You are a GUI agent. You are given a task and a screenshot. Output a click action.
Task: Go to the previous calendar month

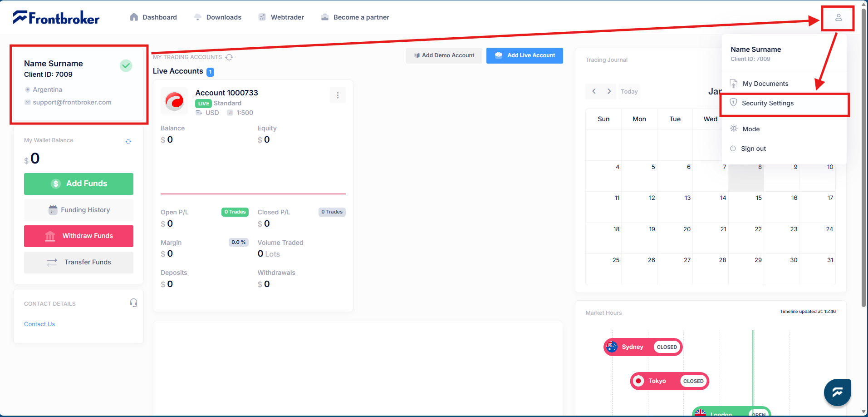[x=594, y=91]
